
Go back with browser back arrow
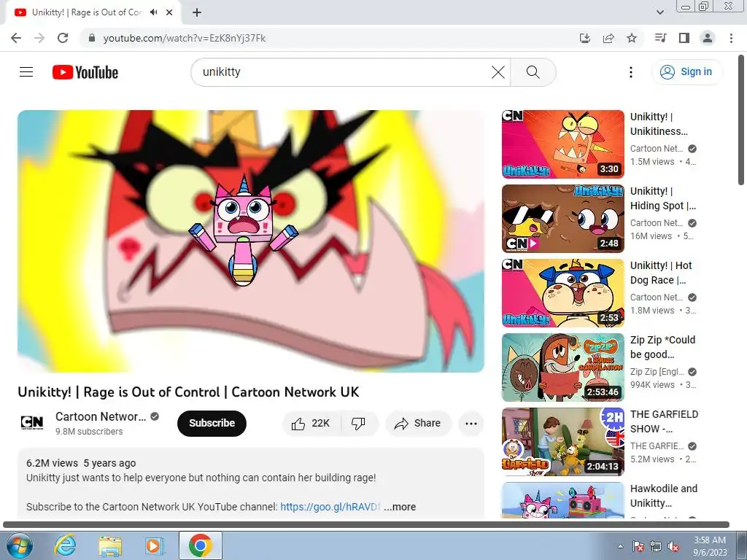(x=16, y=38)
